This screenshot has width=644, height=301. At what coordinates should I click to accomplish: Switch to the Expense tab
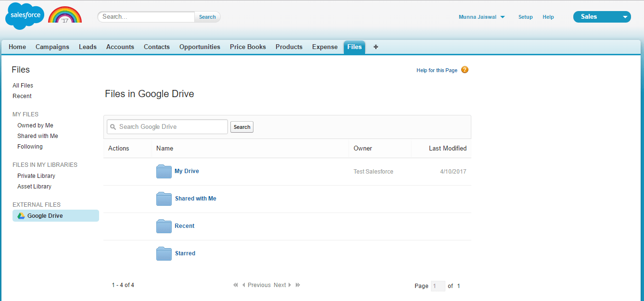(325, 47)
